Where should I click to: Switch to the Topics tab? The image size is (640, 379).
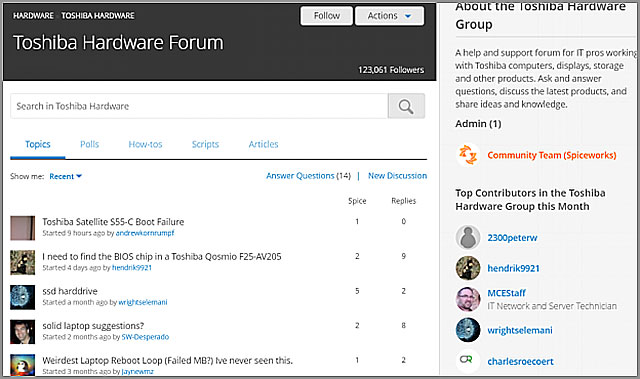[x=38, y=144]
